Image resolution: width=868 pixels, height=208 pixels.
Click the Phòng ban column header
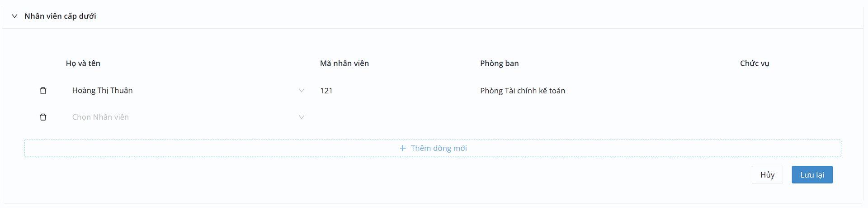click(x=499, y=63)
